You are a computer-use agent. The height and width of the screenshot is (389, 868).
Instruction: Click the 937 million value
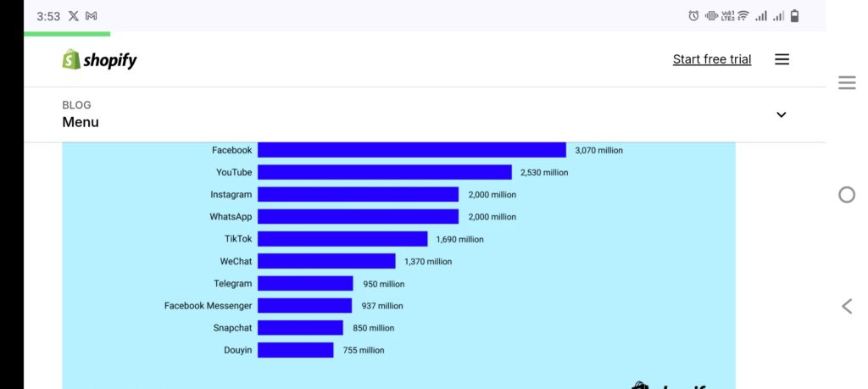click(x=382, y=306)
